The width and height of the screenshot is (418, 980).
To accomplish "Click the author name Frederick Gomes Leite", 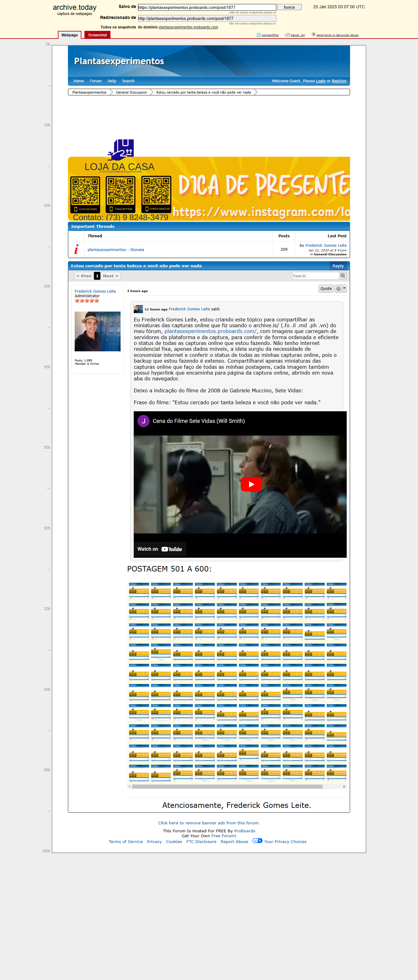I will point(95,291).
